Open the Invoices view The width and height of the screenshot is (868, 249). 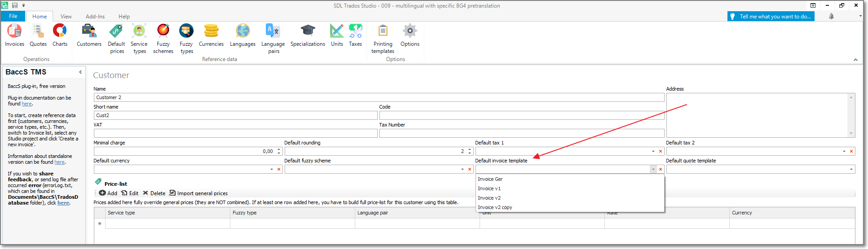[14, 35]
